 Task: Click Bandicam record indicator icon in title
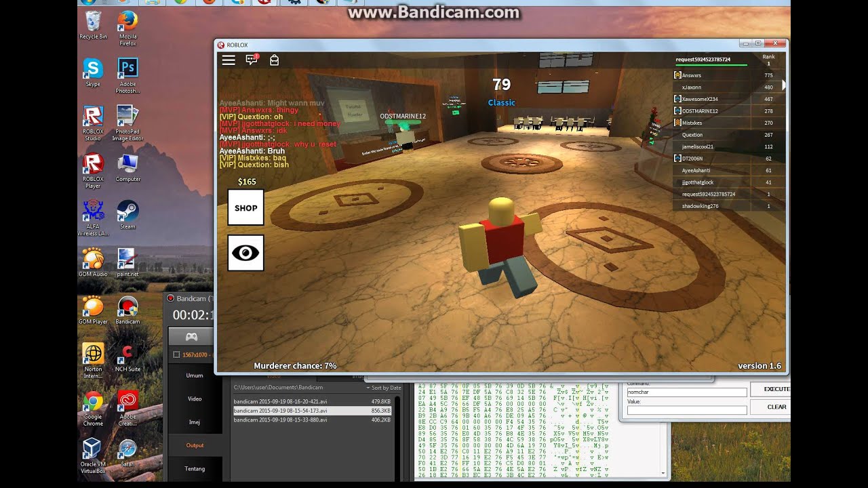(x=170, y=298)
